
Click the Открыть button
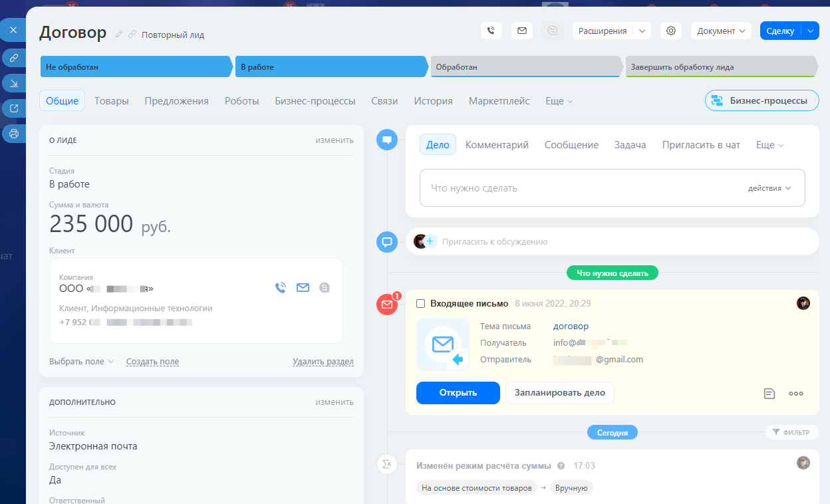(x=458, y=393)
